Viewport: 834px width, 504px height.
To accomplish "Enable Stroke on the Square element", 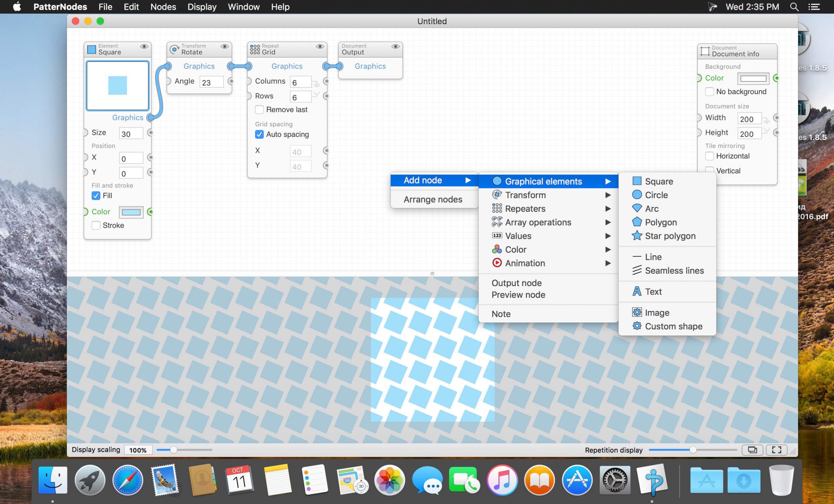I will coord(96,225).
